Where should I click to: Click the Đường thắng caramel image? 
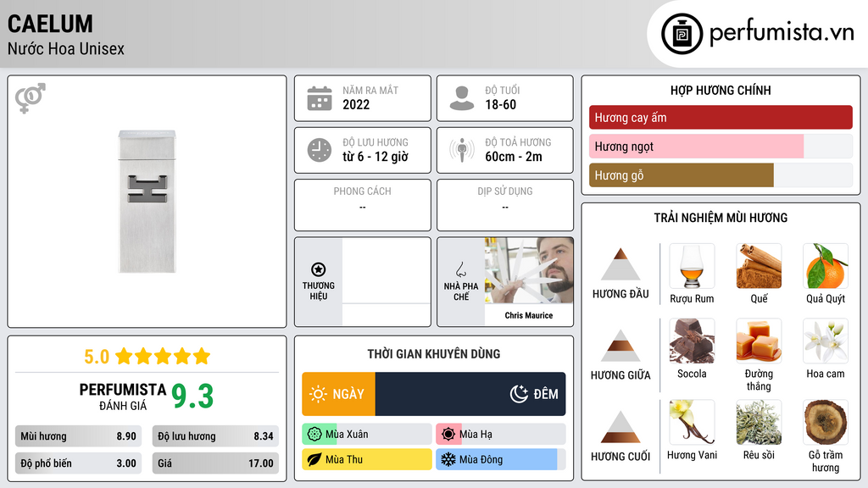pos(759,341)
